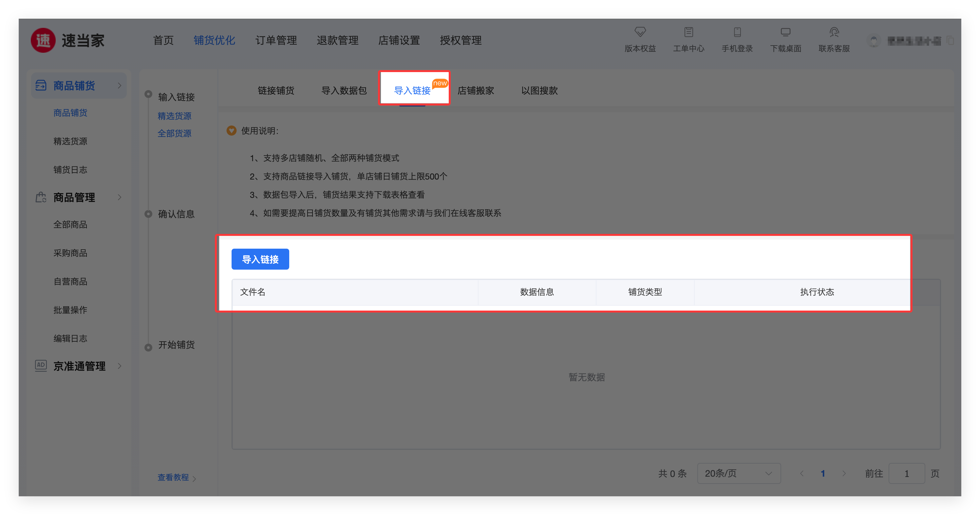980x515 pixels.
Task: Click the page jump input field
Action: (x=906, y=473)
